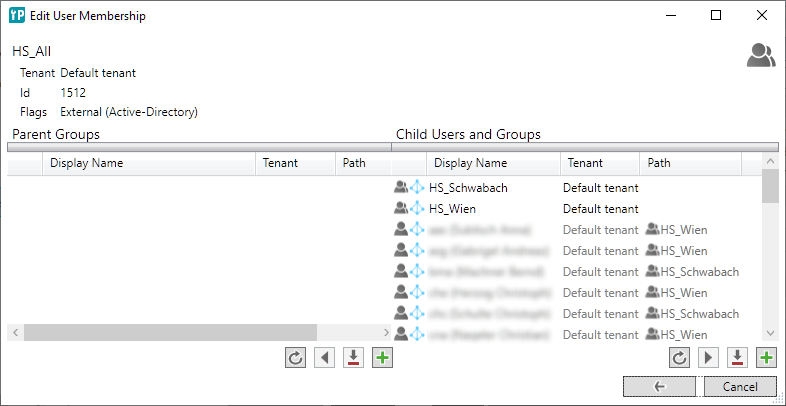
Task: Cancel the Edit User Membership dialog
Action: (740, 386)
